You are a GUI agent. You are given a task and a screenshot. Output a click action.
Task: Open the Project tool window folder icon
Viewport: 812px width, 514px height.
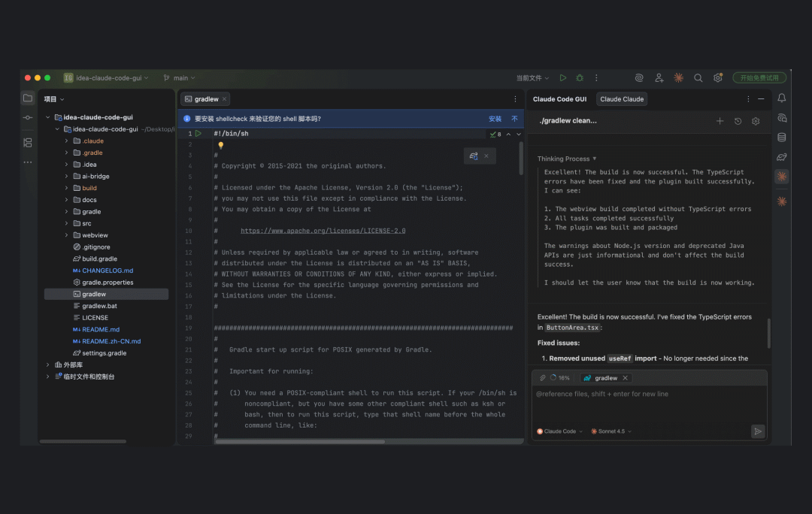click(x=28, y=98)
